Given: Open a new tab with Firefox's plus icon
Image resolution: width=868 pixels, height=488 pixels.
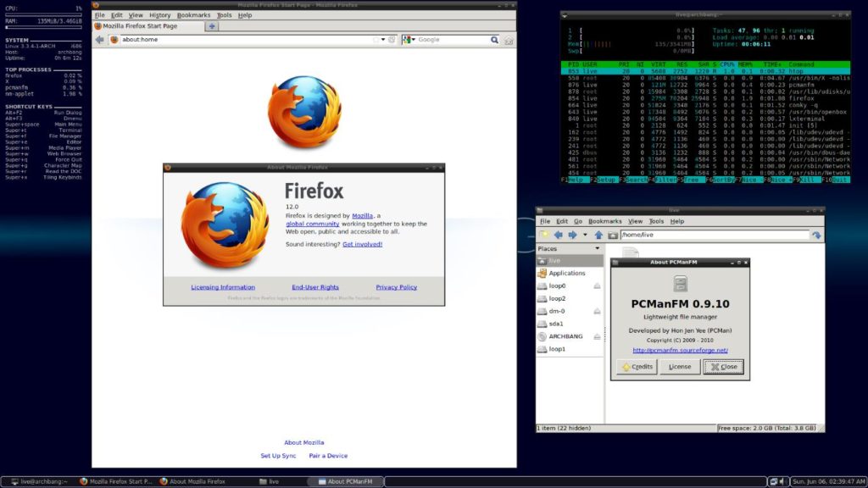Looking at the screenshot, I should pos(212,25).
